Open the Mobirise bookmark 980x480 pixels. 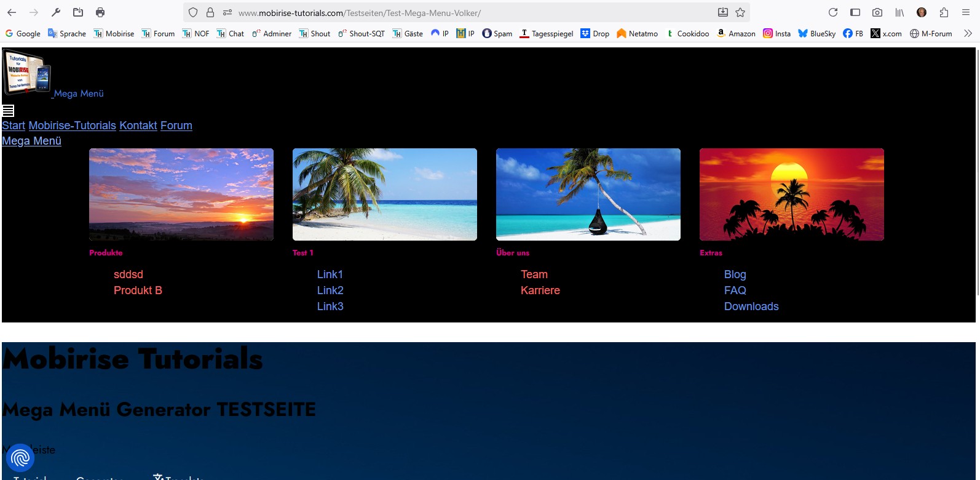114,34
